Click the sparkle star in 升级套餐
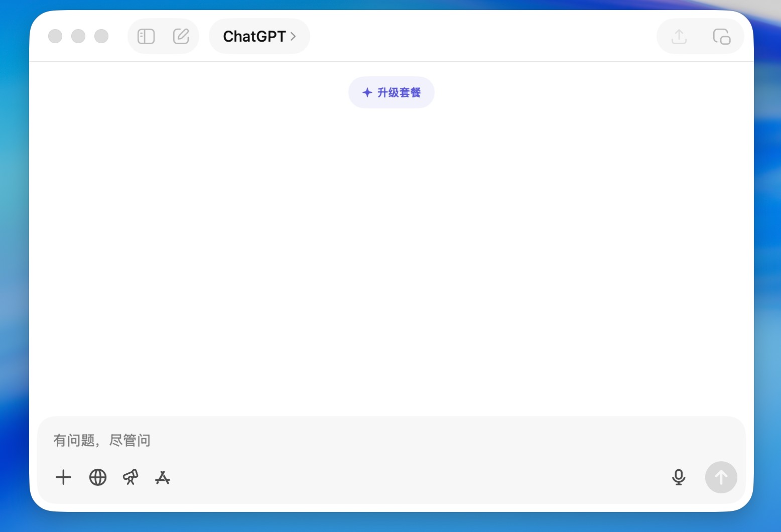Image resolution: width=781 pixels, height=532 pixels. pos(367,92)
